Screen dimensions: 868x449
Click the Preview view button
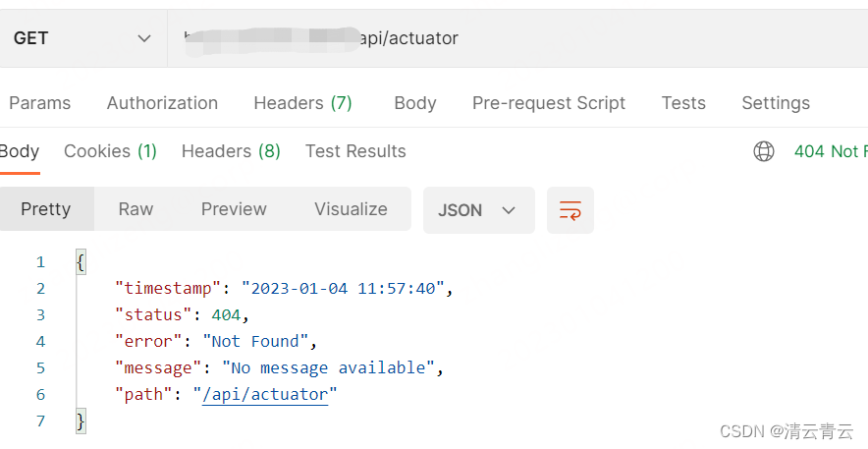coord(234,209)
